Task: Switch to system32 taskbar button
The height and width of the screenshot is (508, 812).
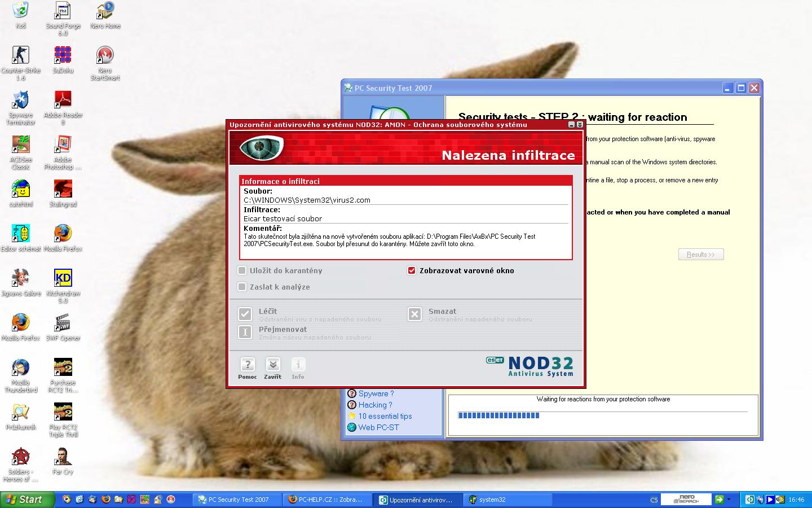Action: tap(509, 500)
